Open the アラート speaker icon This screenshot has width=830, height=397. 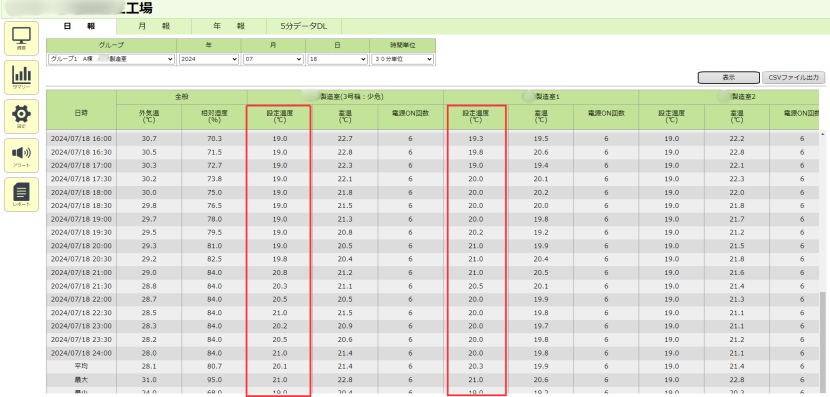point(21,156)
